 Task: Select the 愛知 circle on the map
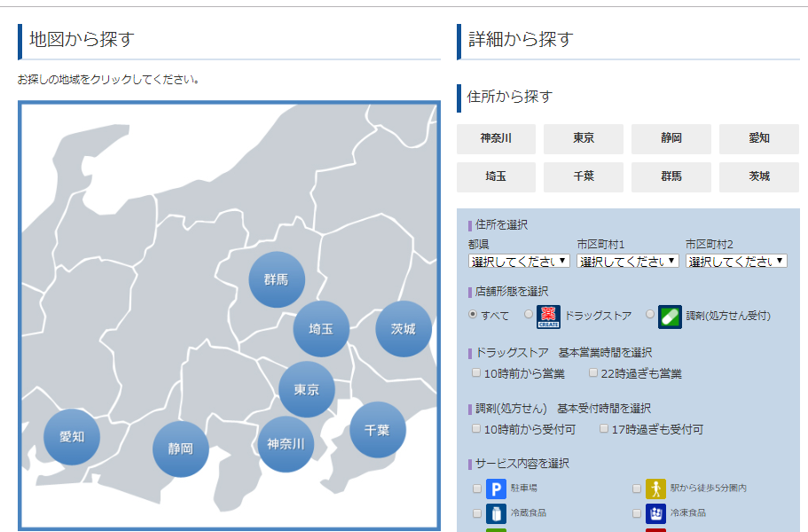coord(72,436)
